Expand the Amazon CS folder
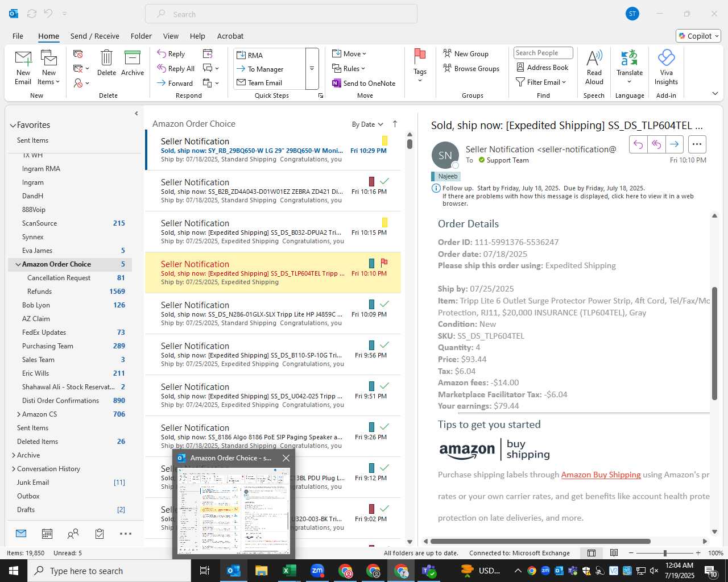Screen dimensions: 728x582 (x=19, y=414)
